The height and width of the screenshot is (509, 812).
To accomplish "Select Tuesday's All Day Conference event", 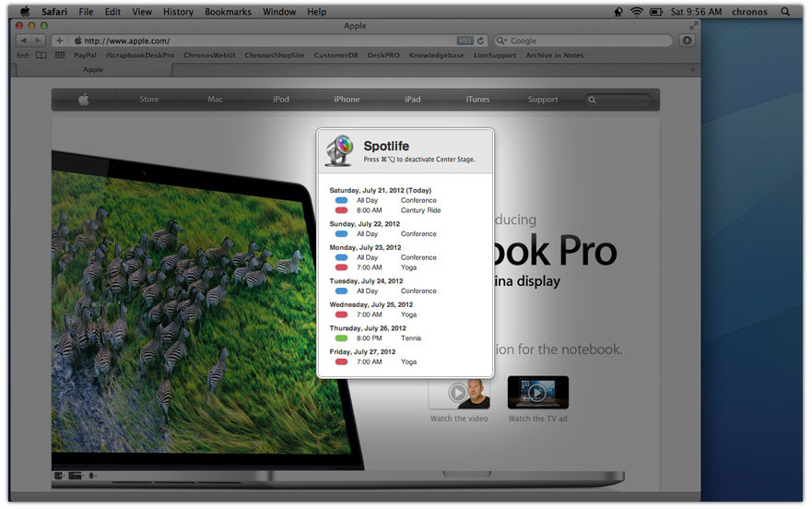I will pyautogui.click(x=386, y=290).
